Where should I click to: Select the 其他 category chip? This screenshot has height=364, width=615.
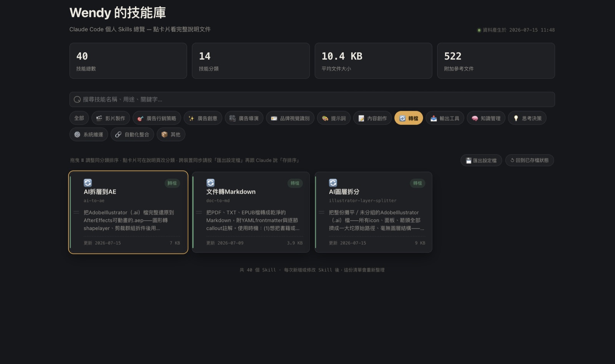click(171, 135)
